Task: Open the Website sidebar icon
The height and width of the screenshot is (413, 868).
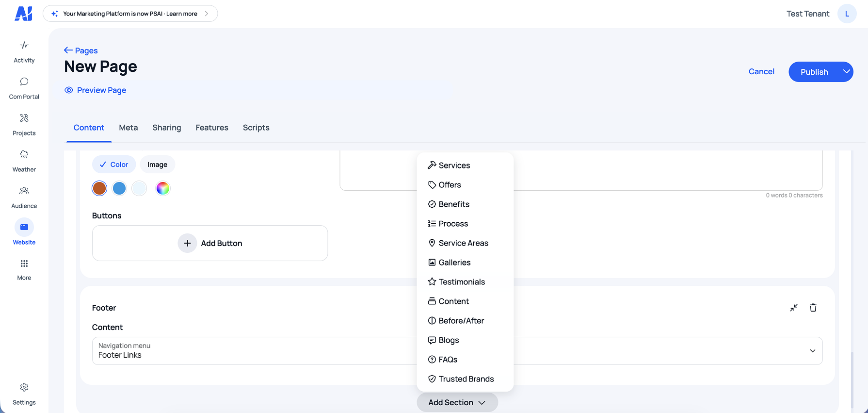Action: pyautogui.click(x=24, y=227)
